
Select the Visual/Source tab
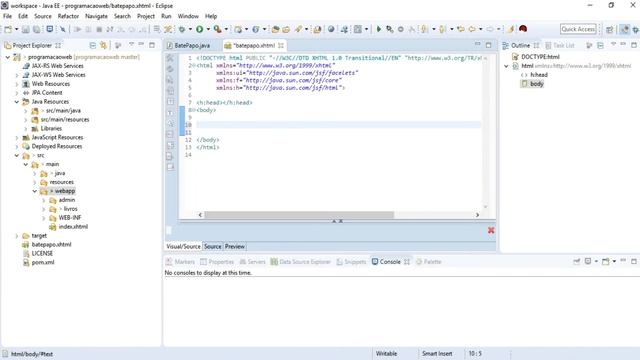183,247
